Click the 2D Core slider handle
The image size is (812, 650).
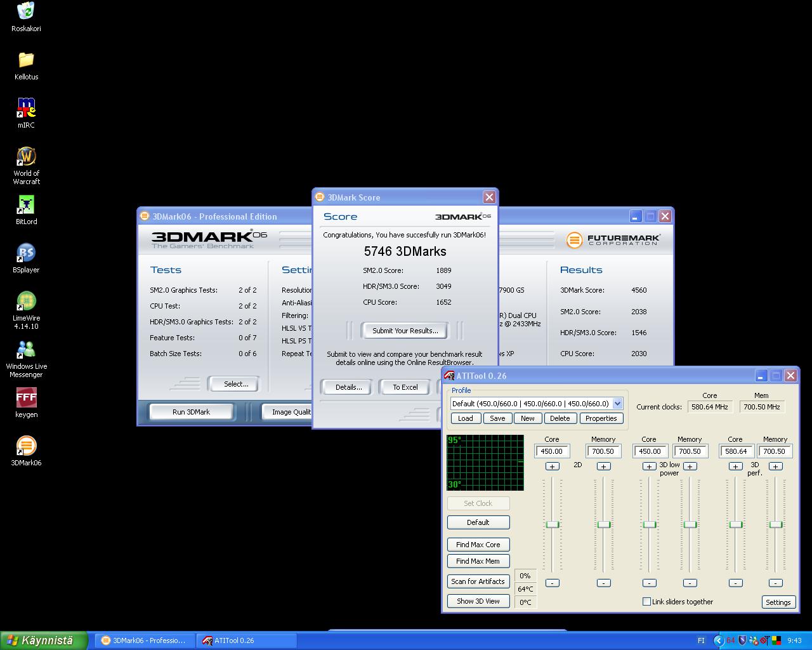click(553, 524)
